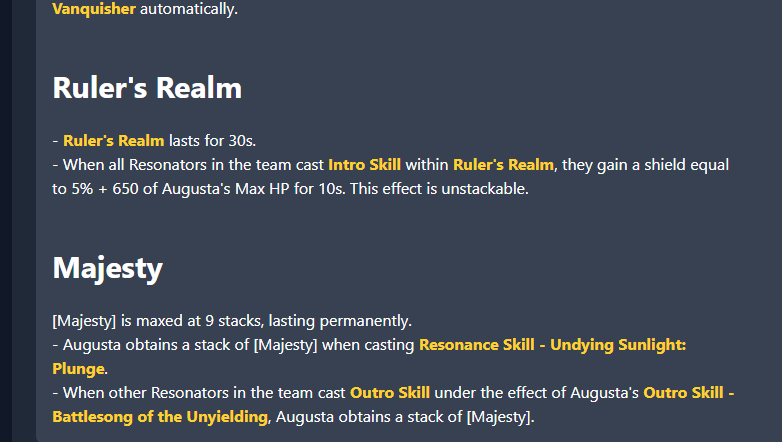Click Ruler's Realm link after the word 'within'
Image resolution: width=782 pixels, height=442 pixels.
[x=503, y=165]
